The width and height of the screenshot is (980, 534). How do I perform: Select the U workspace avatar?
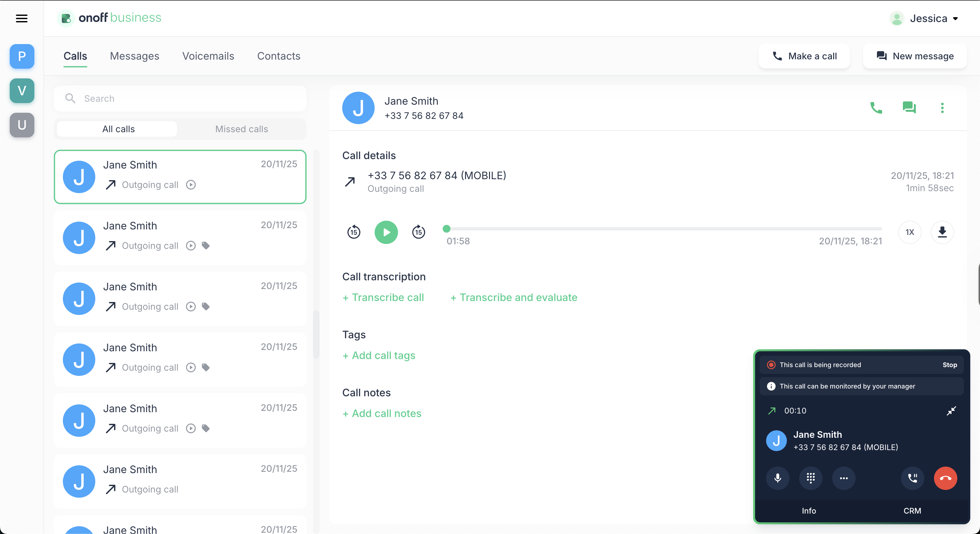(22, 125)
